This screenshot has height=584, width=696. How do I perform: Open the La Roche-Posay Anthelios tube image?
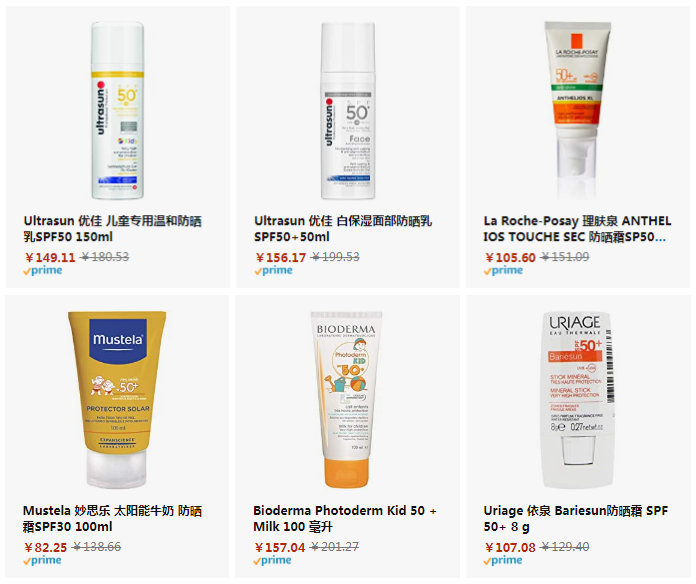tap(577, 110)
